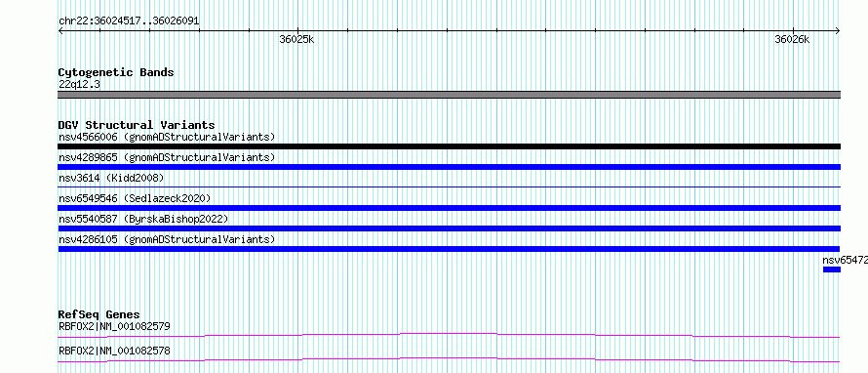868x373 pixels.
Task: Click the 36025k ruler position label
Action: (296, 39)
